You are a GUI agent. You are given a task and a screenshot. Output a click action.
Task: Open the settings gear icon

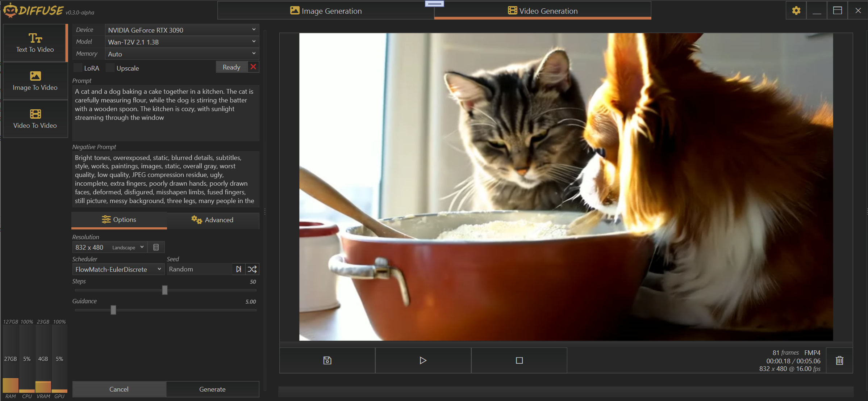coord(796,10)
